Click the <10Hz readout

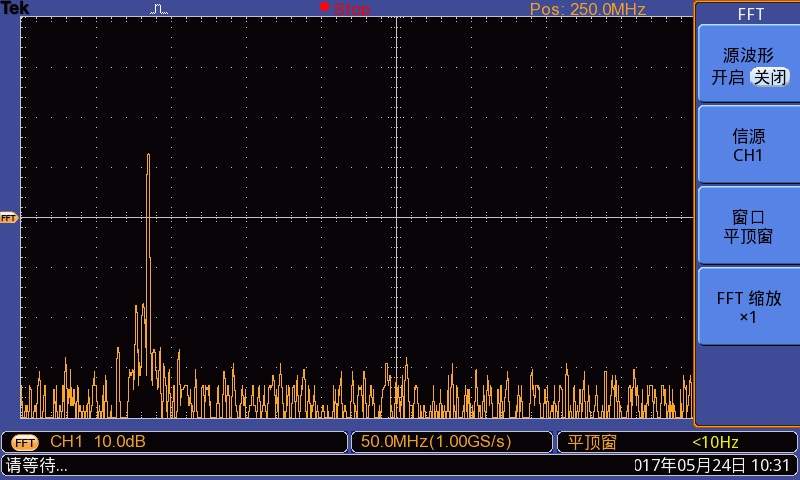(715, 442)
